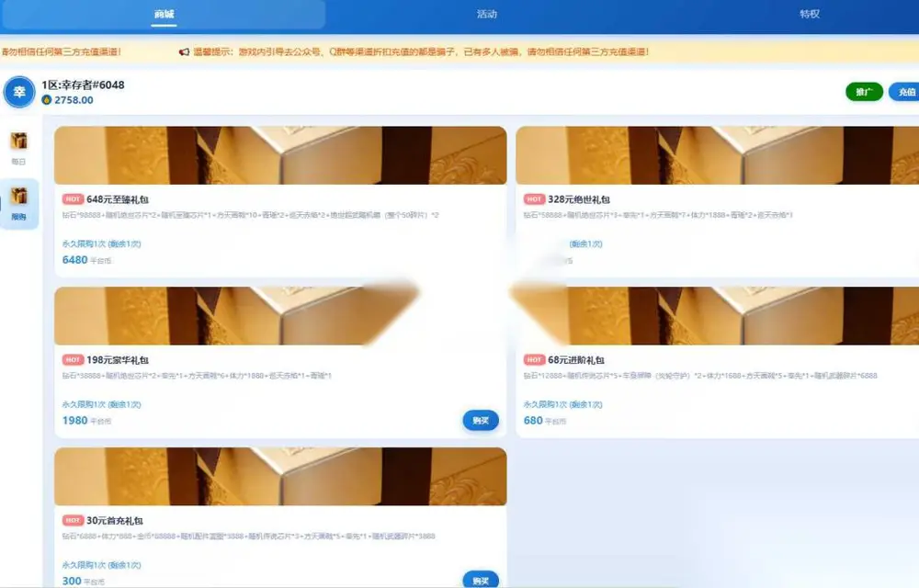919x588 pixels.
Task: Select the 限购 limited purchase sidebar icon
Action: click(x=18, y=197)
